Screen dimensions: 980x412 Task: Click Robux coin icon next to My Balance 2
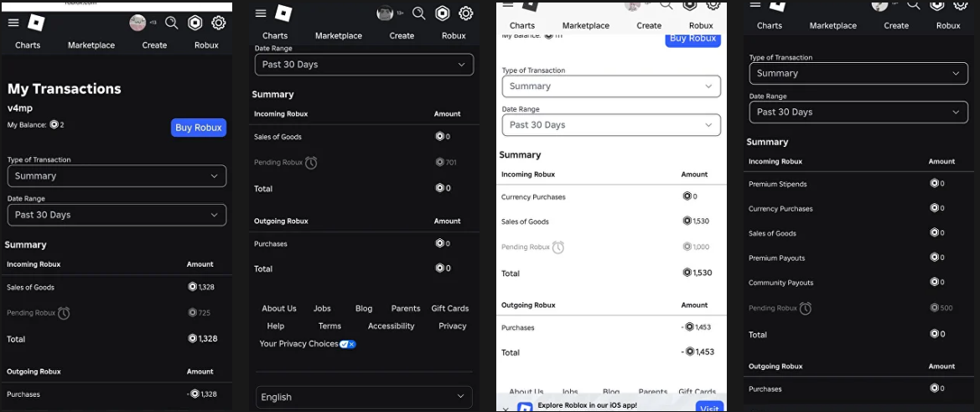[54, 125]
